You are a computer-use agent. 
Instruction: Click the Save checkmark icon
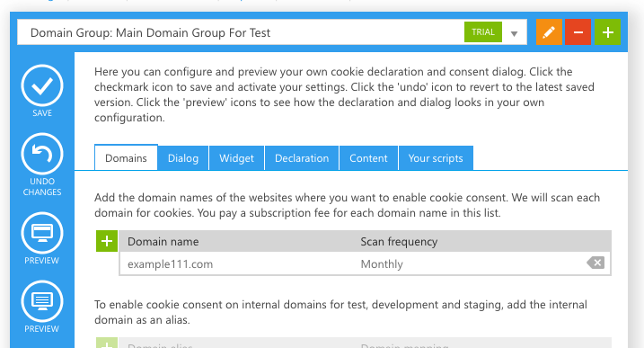click(42, 85)
